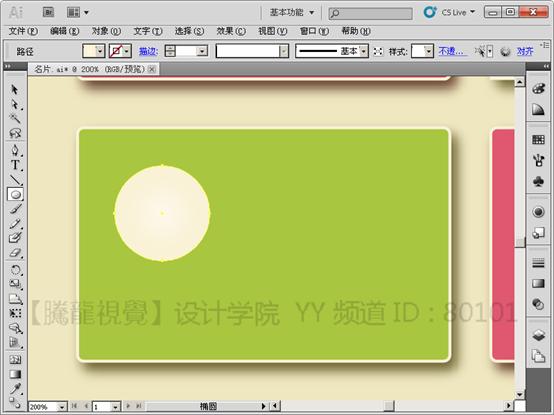Screen dimensions: 554x415
Task: Select the Eraser tool
Action: coord(15,253)
